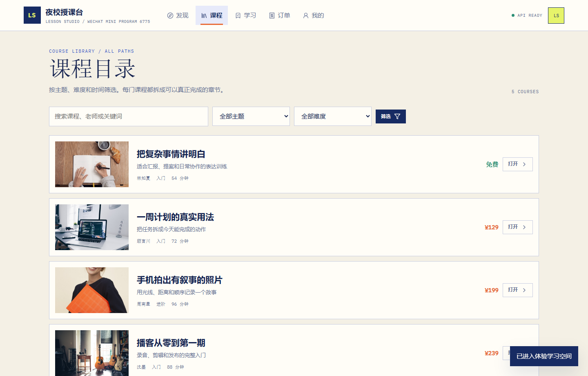Select the 我的 tab
Image resolution: width=588 pixels, height=376 pixels.
(313, 16)
